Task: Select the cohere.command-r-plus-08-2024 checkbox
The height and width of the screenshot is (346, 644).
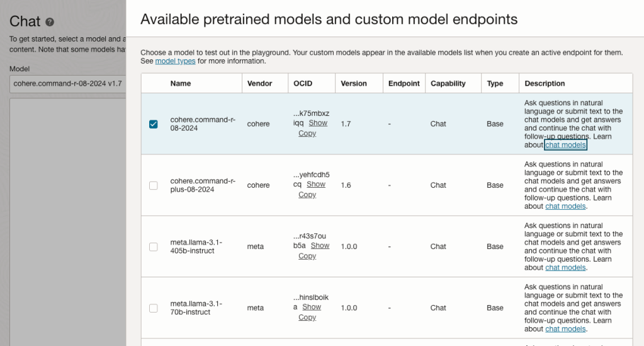Action: click(x=154, y=185)
